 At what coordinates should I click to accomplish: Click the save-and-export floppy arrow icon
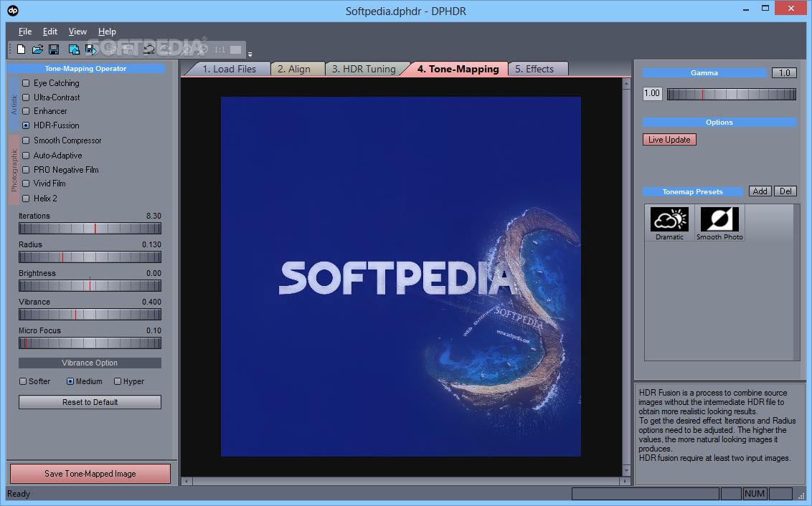(x=91, y=49)
